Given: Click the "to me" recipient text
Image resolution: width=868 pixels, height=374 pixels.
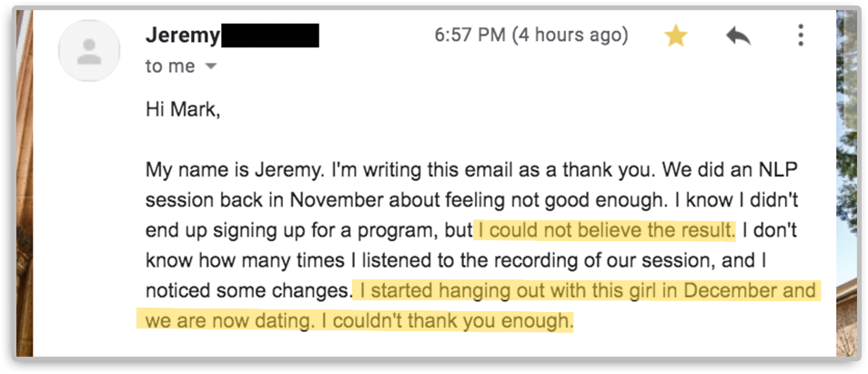Looking at the screenshot, I should coord(169,66).
